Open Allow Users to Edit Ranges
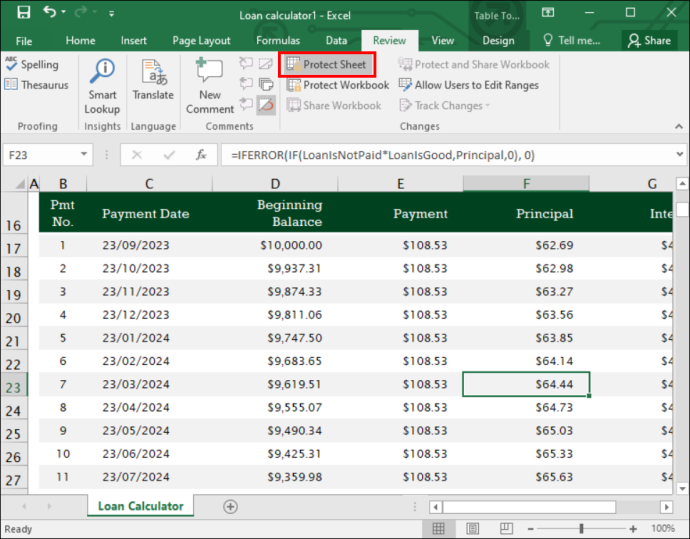This screenshot has width=690, height=539. [x=468, y=85]
